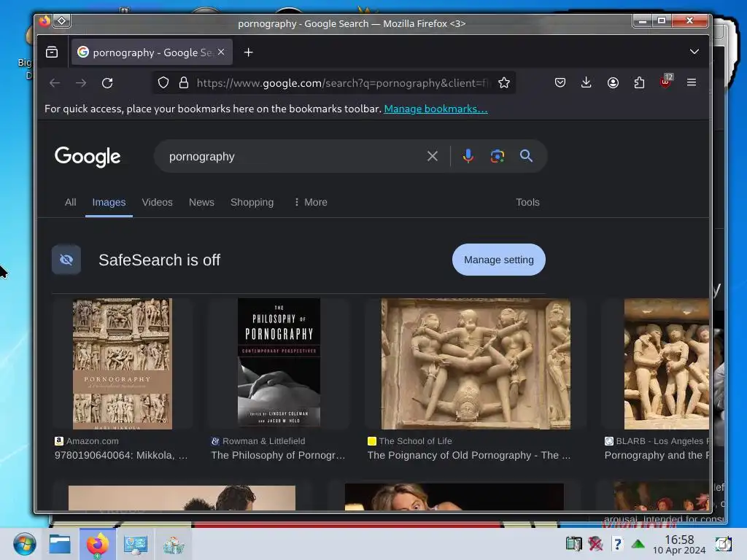Open The School of Life source link
The image size is (747, 560).
click(x=410, y=441)
